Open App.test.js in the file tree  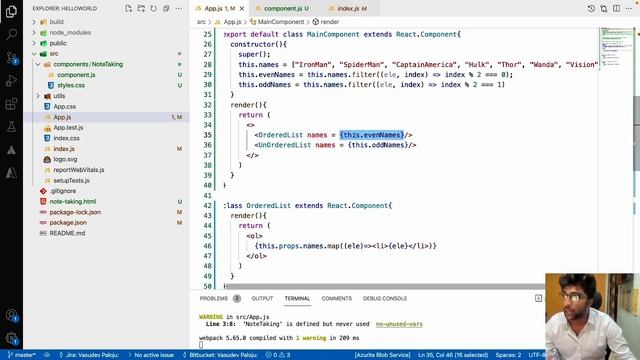(68, 128)
